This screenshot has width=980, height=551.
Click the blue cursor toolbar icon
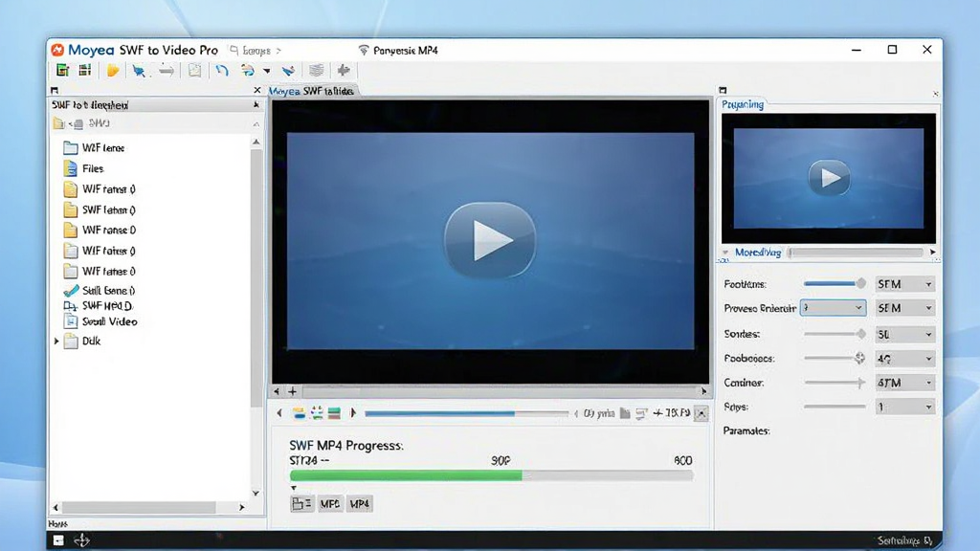(139, 71)
